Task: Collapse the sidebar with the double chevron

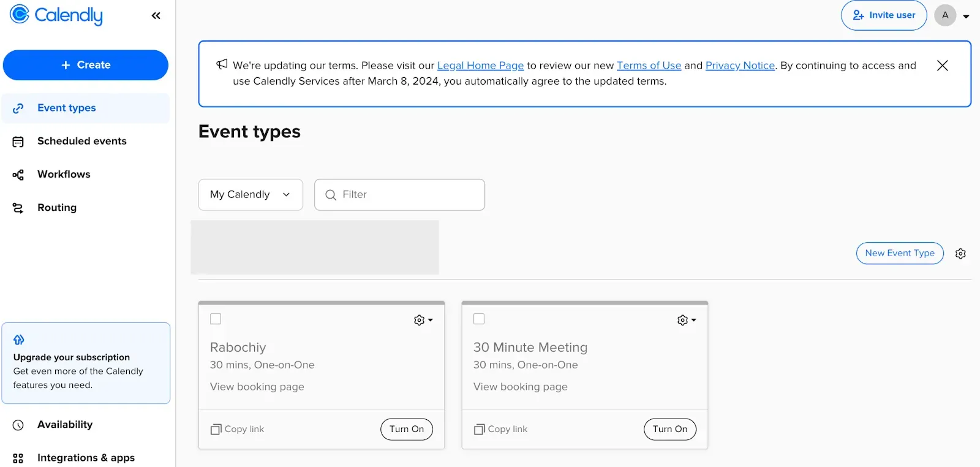Action: pos(156,16)
